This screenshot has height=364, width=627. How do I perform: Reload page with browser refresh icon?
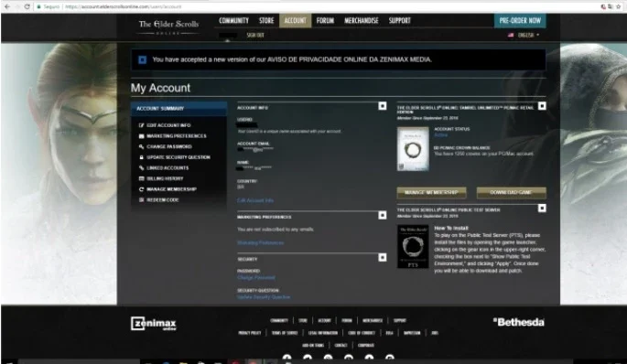[27, 6]
